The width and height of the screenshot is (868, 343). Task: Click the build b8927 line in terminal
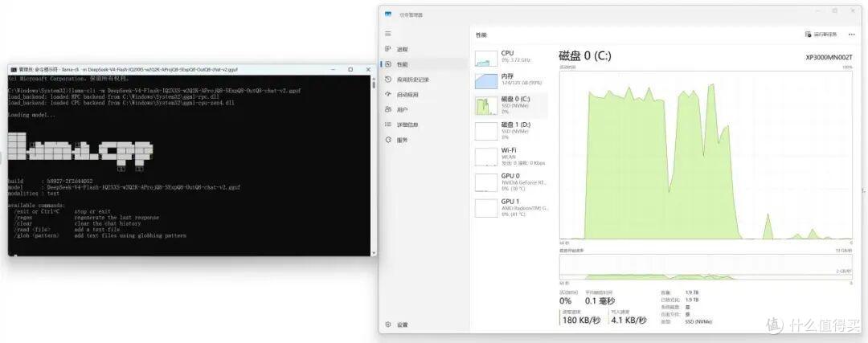click(51, 182)
